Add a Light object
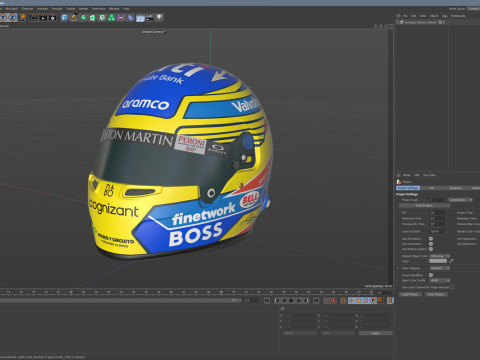This screenshot has height=360, width=480. click(x=159, y=17)
